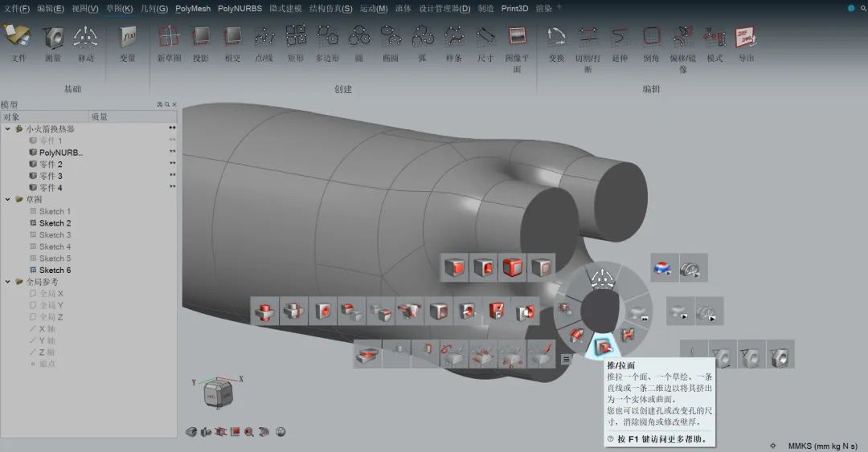Pick the 多边形 polygon tool

click(327, 37)
